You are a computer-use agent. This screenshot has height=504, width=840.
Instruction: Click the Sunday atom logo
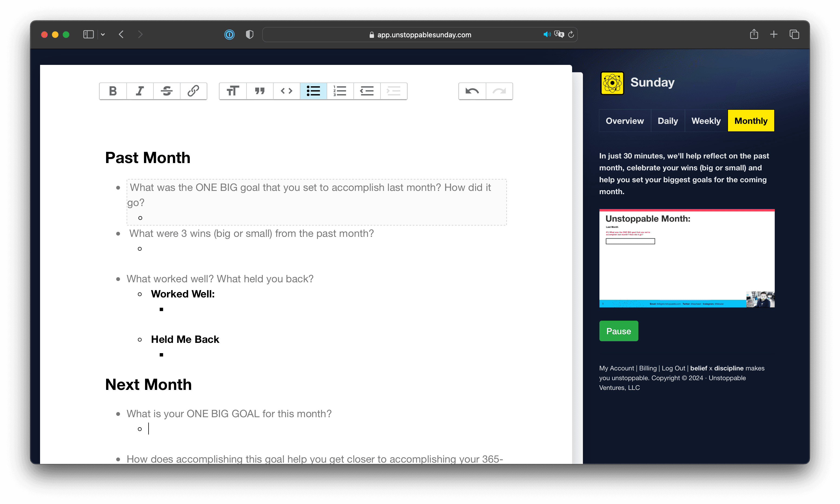pos(612,83)
